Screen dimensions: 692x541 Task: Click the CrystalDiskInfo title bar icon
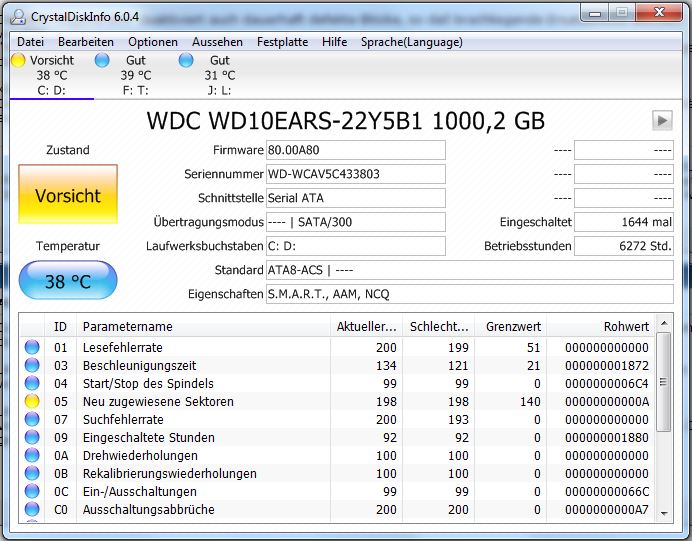18,17
